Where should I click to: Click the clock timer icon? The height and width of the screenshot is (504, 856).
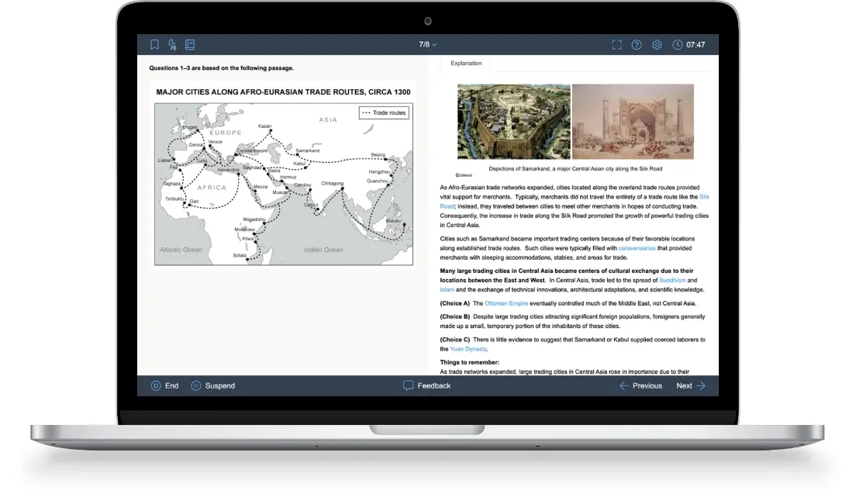coord(678,45)
